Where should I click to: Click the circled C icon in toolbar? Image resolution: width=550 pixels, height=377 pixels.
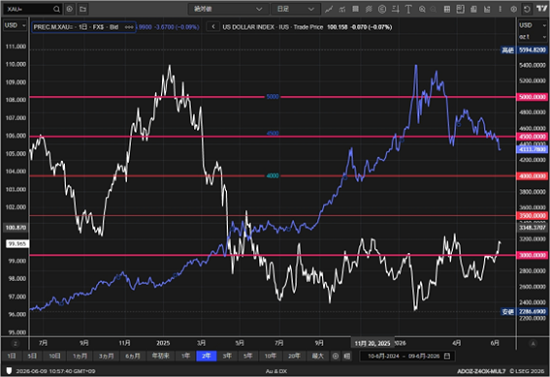pyautogui.click(x=382, y=9)
